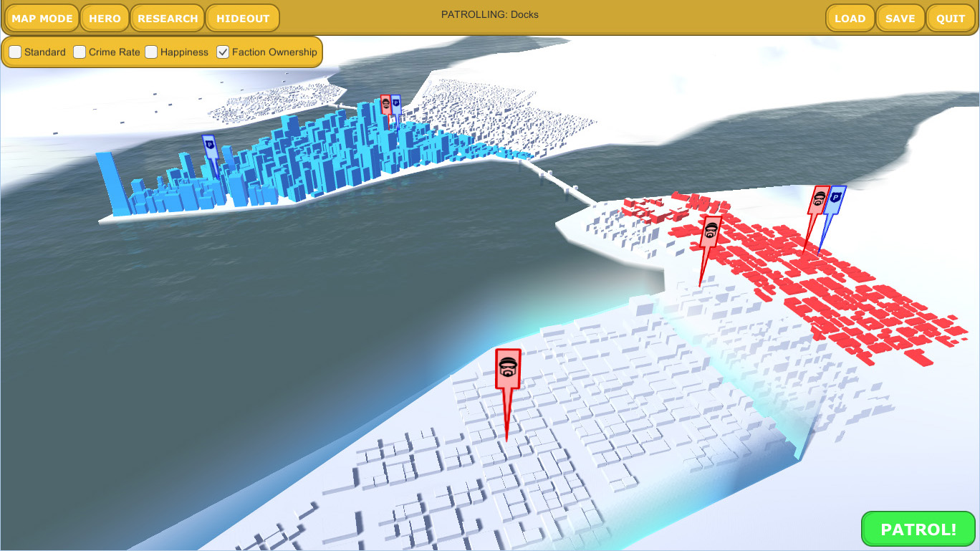980x551 pixels.
Task: Click villain marker beside police badge in red district
Action: tap(819, 200)
